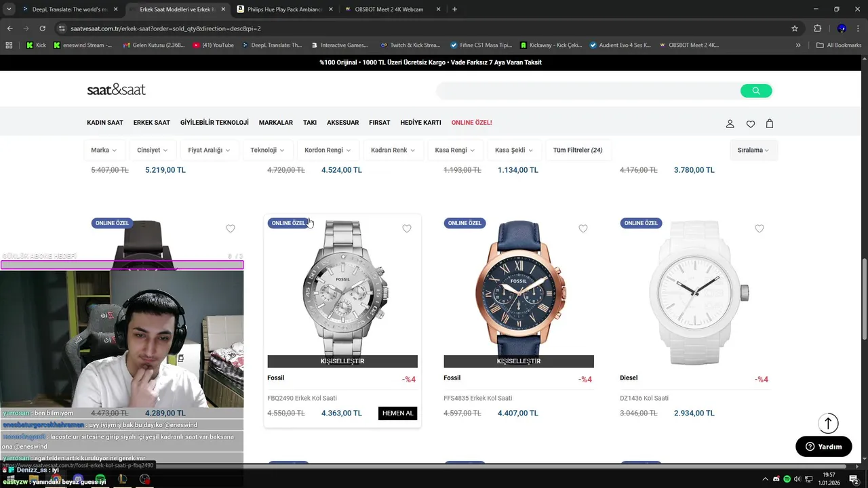This screenshot has width=868, height=488.
Task: Open the shopping bag cart icon
Action: (x=770, y=123)
